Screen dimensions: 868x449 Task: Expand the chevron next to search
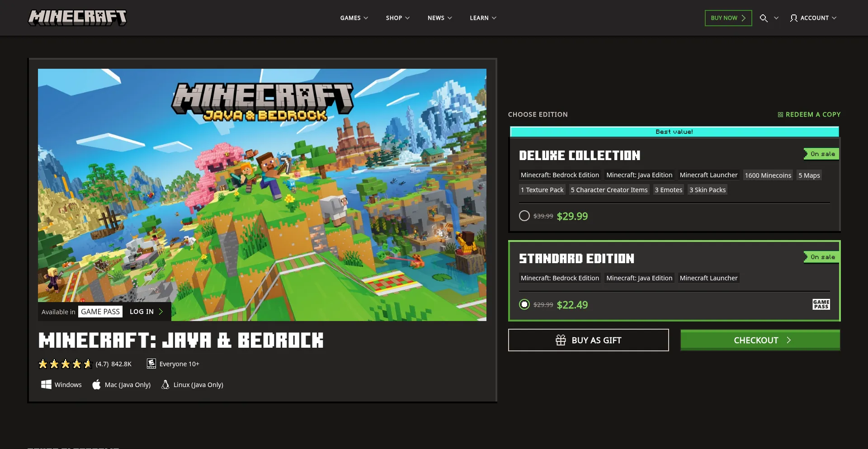click(x=776, y=18)
